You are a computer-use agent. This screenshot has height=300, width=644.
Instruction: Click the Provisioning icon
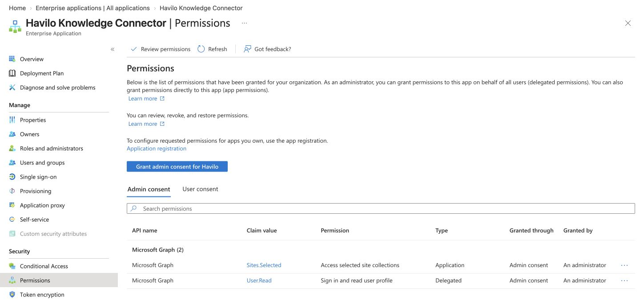(x=12, y=191)
